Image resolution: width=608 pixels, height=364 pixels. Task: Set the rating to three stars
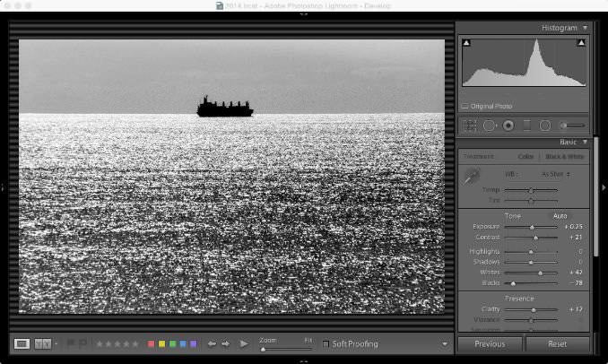(x=117, y=344)
